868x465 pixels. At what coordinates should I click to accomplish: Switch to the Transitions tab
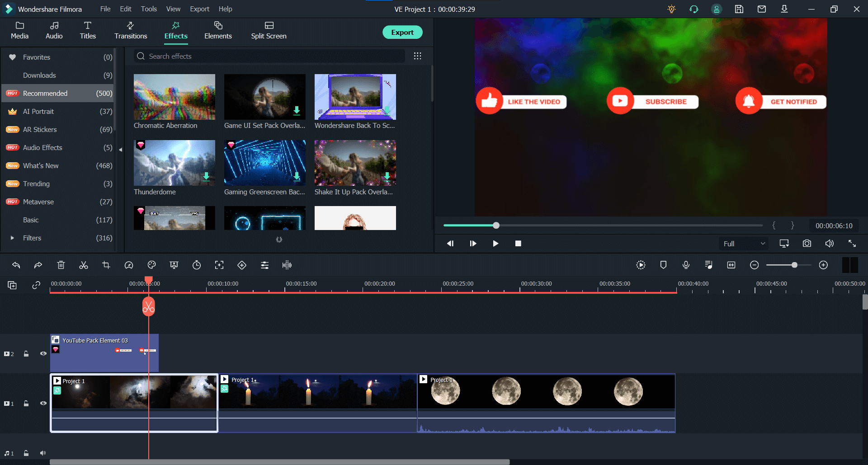[x=131, y=31]
